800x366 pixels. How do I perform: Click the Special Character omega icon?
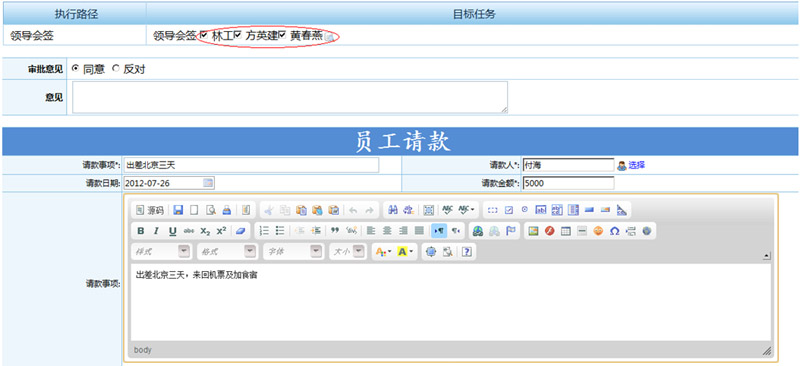(x=614, y=231)
